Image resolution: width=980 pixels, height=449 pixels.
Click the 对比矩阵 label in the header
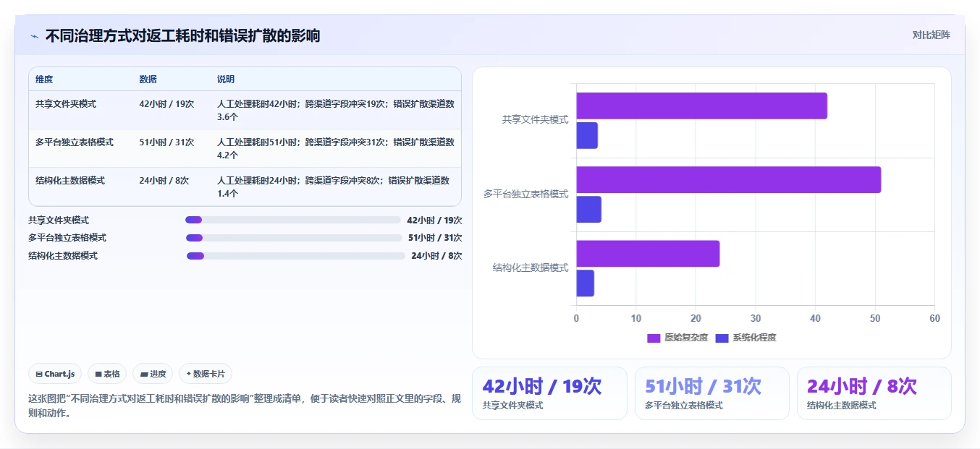932,35
